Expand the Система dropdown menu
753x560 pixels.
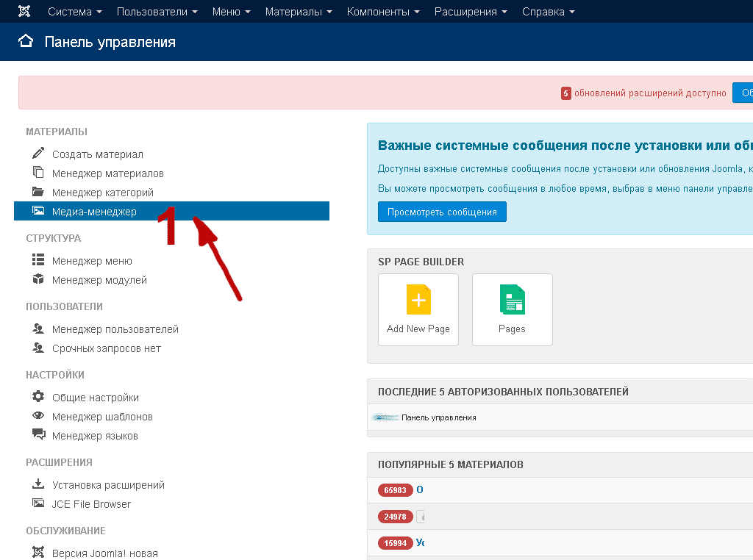coord(74,12)
